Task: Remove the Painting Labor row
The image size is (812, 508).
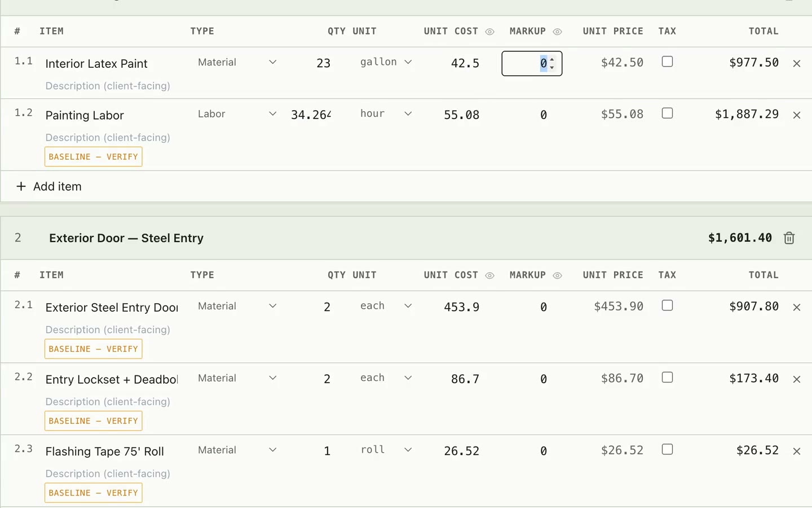Action: (797, 115)
